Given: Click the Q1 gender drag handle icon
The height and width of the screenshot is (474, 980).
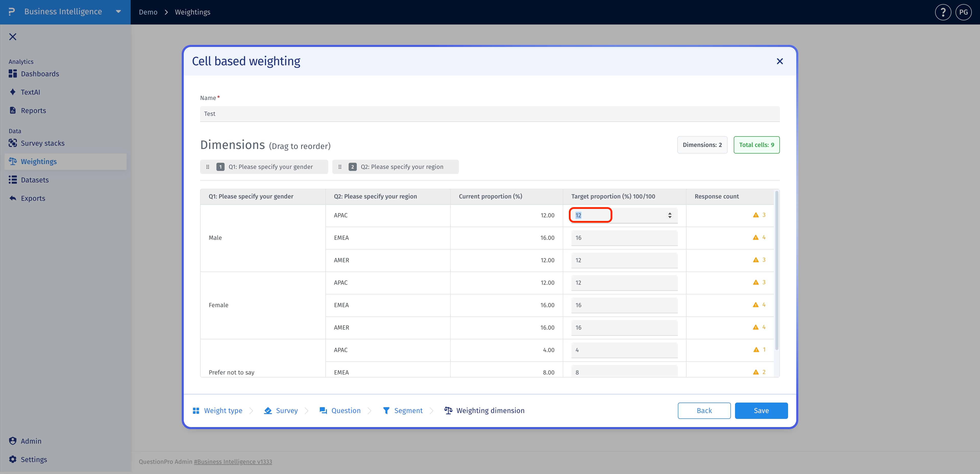Looking at the screenshot, I should coord(208,167).
